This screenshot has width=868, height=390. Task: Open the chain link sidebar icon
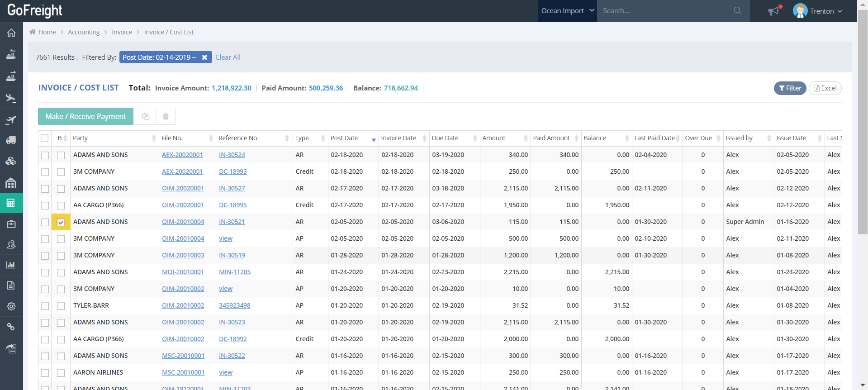(11, 327)
